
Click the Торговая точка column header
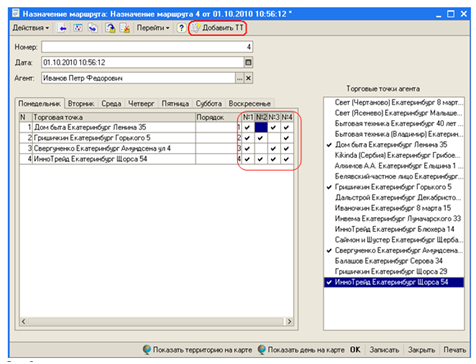[114, 117]
